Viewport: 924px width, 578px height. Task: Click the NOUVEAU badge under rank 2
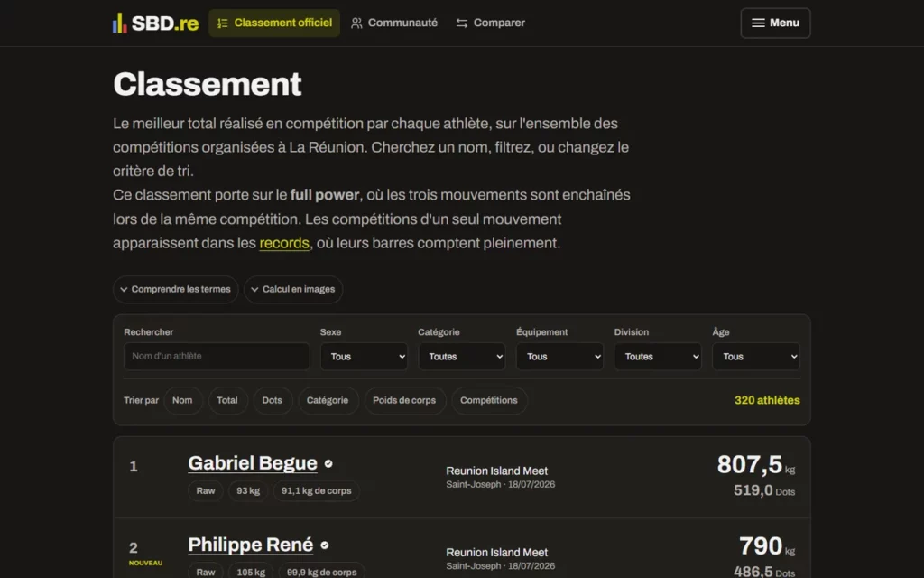(x=145, y=564)
